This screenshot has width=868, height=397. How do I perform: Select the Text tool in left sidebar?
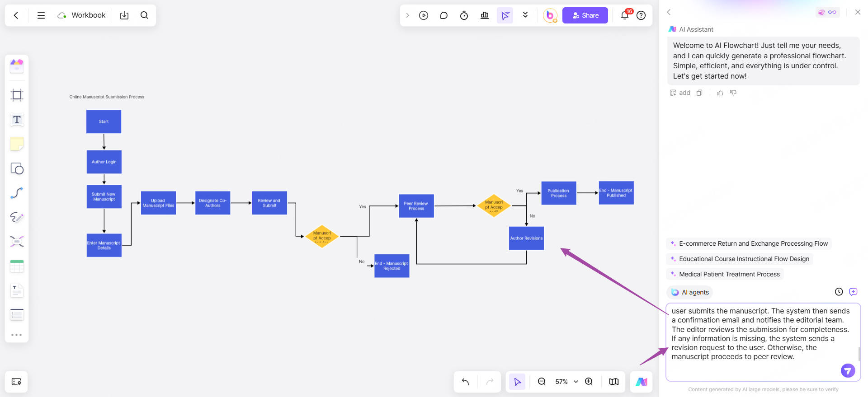(17, 120)
